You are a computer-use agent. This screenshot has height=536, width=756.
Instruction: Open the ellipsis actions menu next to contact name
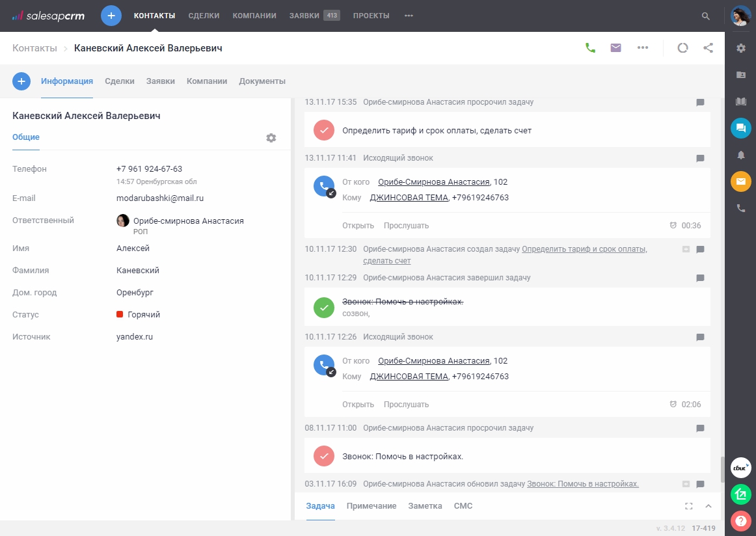click(643, 47)
